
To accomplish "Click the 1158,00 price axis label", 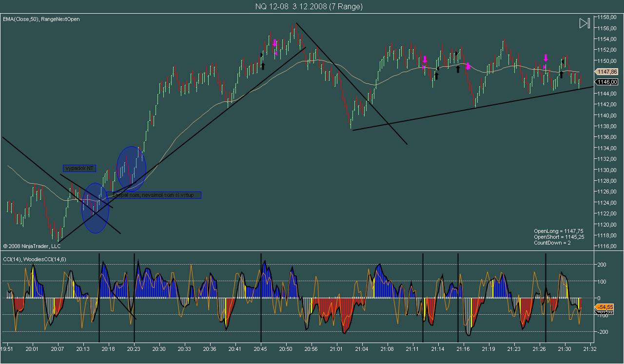I will tap(607, 17).
